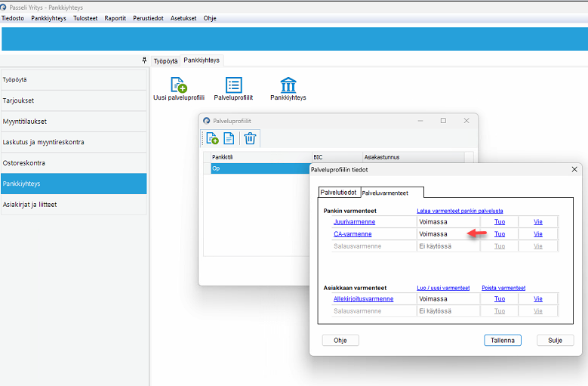Viewport: 588px width, 386px height.
Task: Open the Tiedosto menu
Action: pos(13,18)
